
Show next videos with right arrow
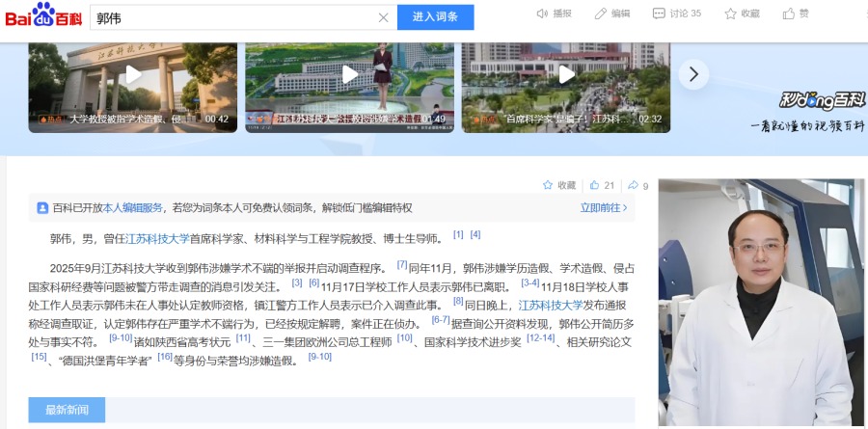693,75
